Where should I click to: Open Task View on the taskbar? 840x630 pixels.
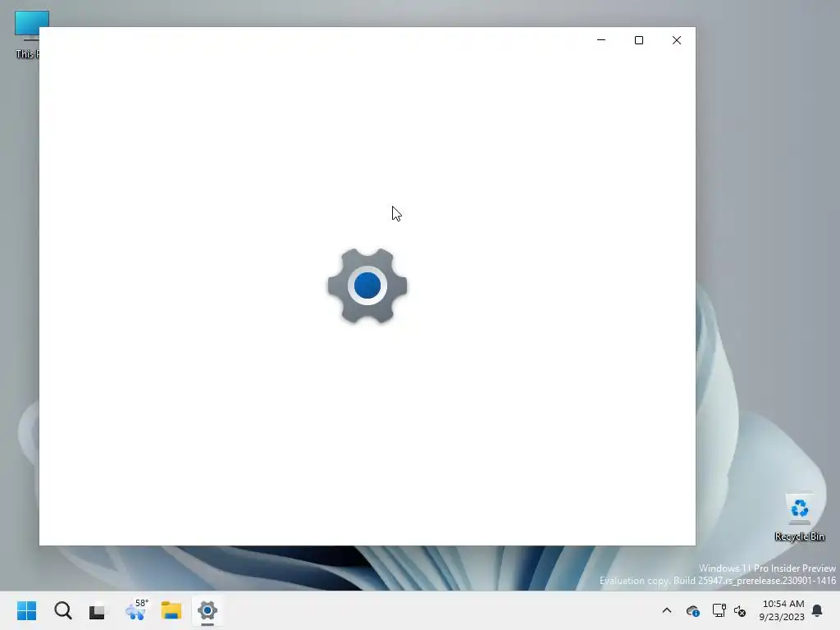pyautogui.click(x=98, y=610)
